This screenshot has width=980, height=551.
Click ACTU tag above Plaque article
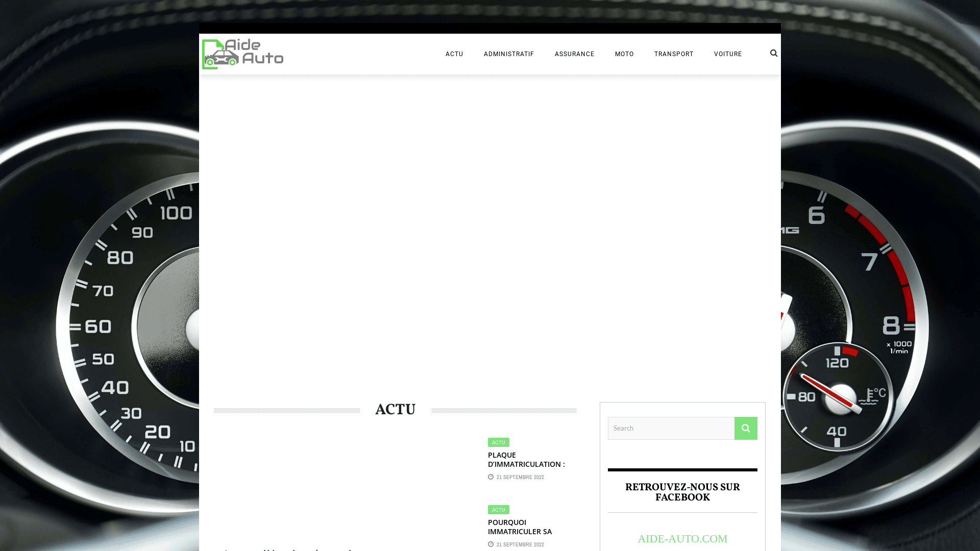coord(498,442)
